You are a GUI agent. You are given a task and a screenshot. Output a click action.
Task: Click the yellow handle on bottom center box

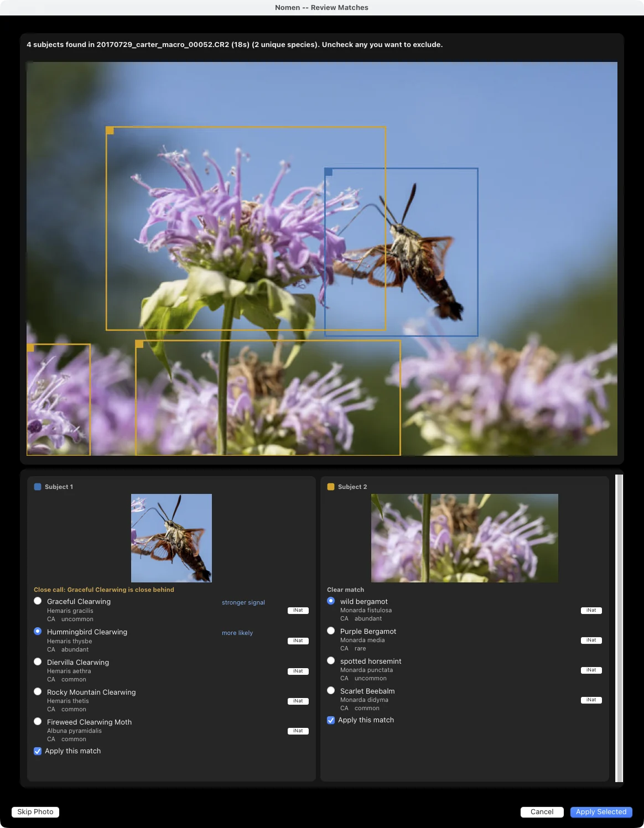coord(139,344)
